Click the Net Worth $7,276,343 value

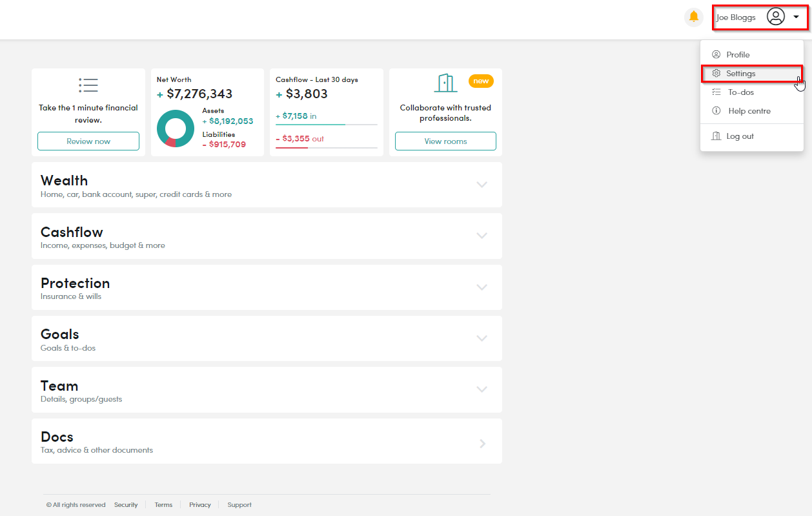click(194, 94)
